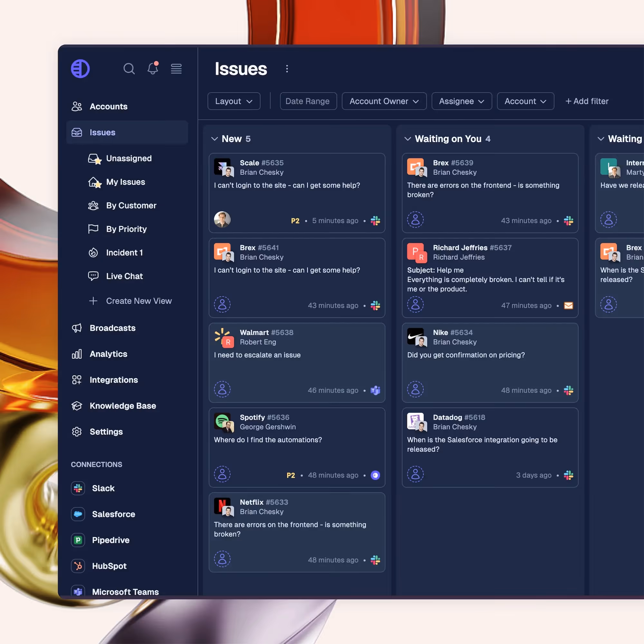Open Salesforce connection
Screen dimensions: 644x644
point(103,514)
